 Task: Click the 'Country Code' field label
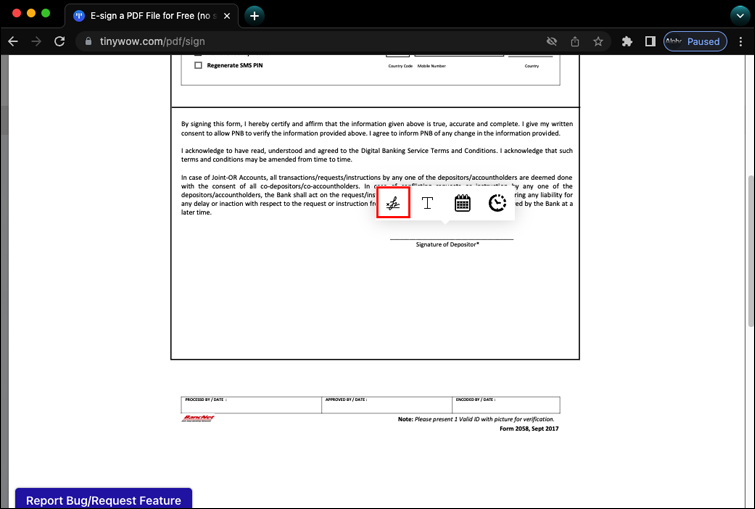(x=401, y=66)
